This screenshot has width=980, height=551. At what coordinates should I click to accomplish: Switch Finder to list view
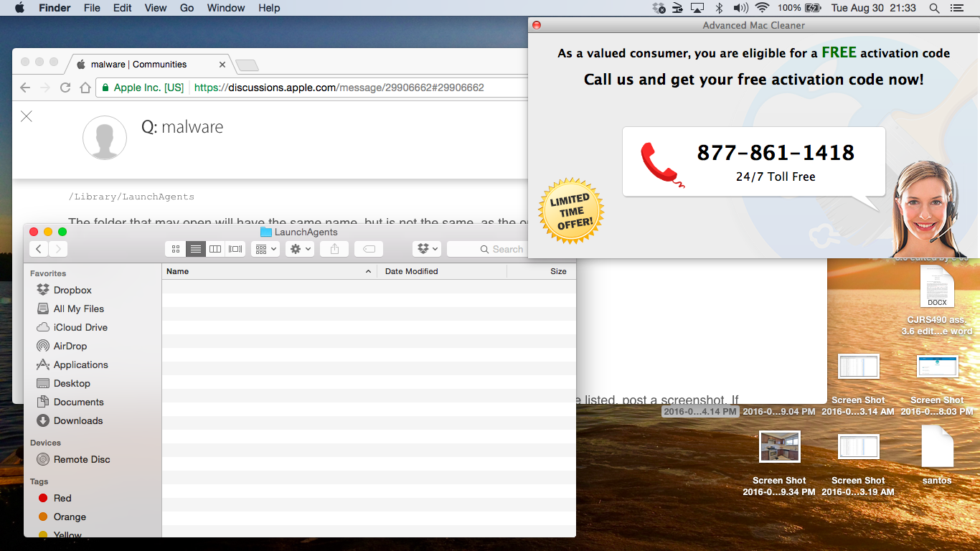(195, 249)
